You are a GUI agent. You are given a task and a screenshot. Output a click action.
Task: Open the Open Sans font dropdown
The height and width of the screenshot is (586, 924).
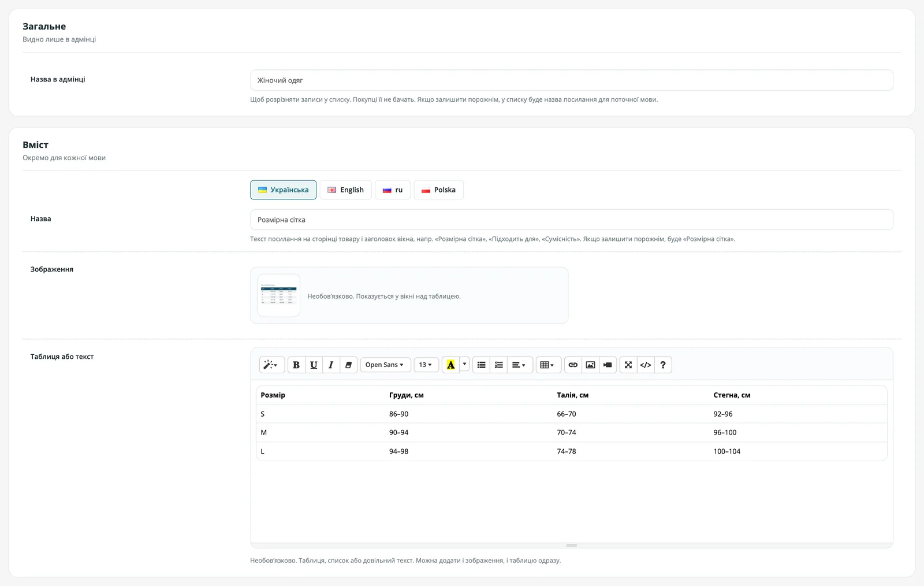pyautogui.click(x=385, y=365)
